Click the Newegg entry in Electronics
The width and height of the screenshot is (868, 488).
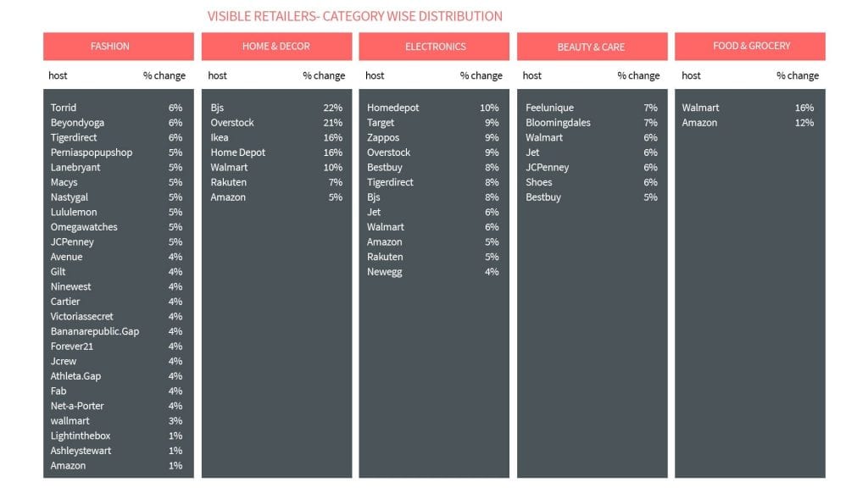coord(384,272)
